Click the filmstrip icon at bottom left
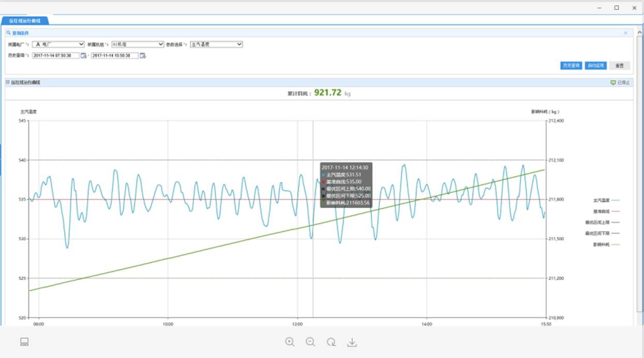The image size is (644, 358). click(24, 342)
